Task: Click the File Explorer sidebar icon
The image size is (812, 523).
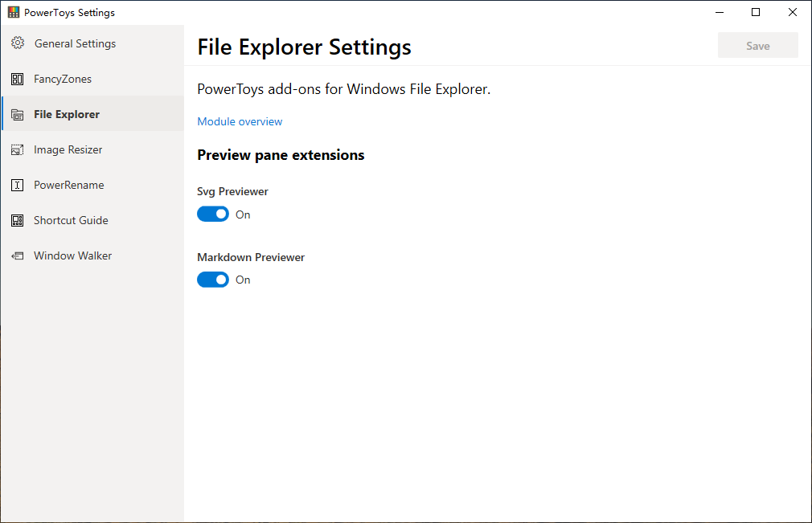Action: pyautogui.click(x=17, y=115)
